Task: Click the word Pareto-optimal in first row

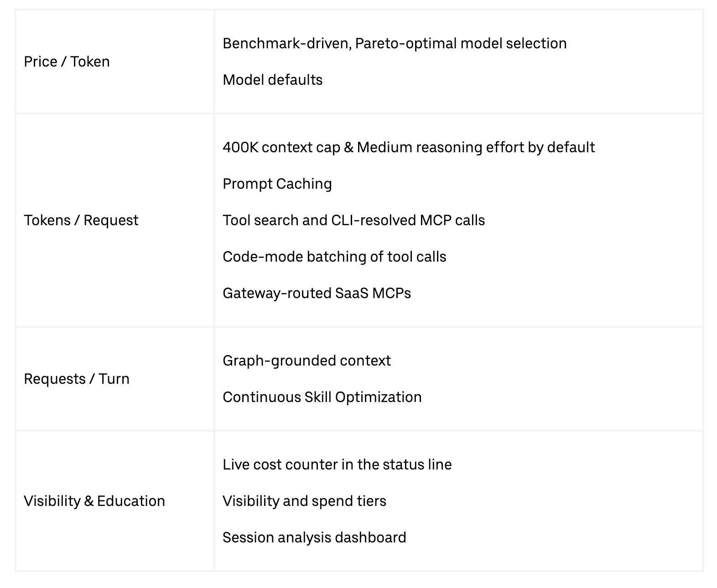Action: point(405,43)
